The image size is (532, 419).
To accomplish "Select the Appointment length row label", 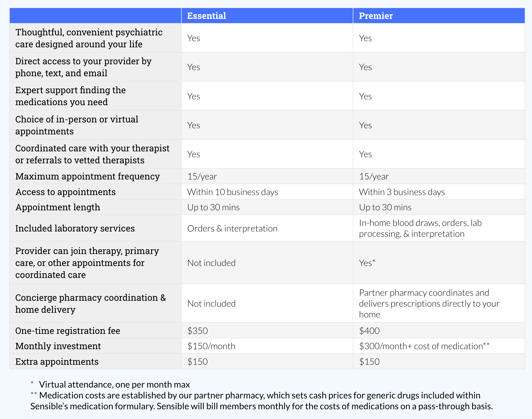I will [x=58, y=207].
